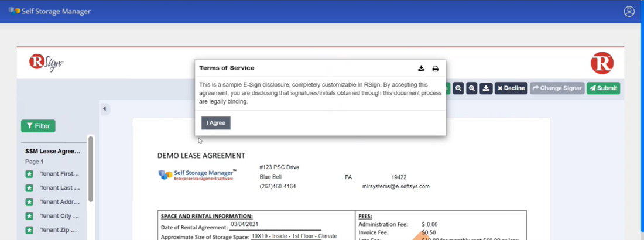This screenshot has width=644, height=240.
Task: Click the SPACE AND RENTAL INFORMATION heading
Action: click(207, 216)
